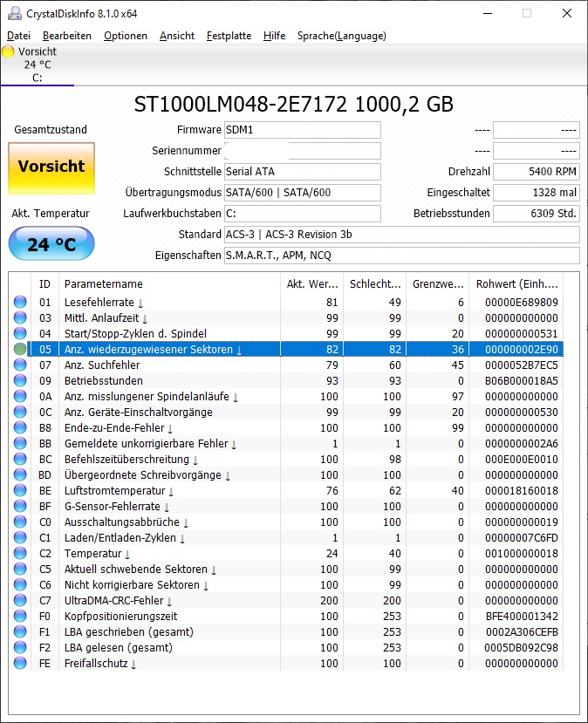Click status orb for Geräte-Einschaltvorgänge row
Viewport: 588px width, 723px height.
(x=20, y=412)
